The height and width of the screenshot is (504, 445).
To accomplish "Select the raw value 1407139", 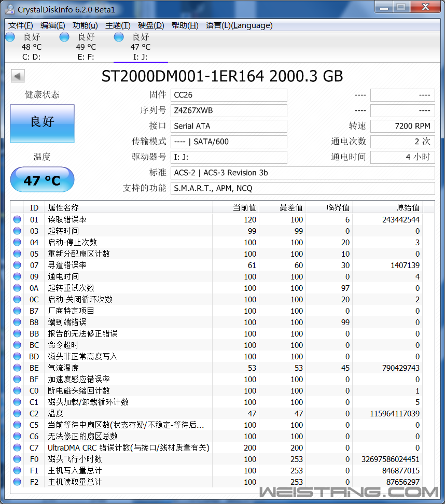I will [x=405, y=265].
